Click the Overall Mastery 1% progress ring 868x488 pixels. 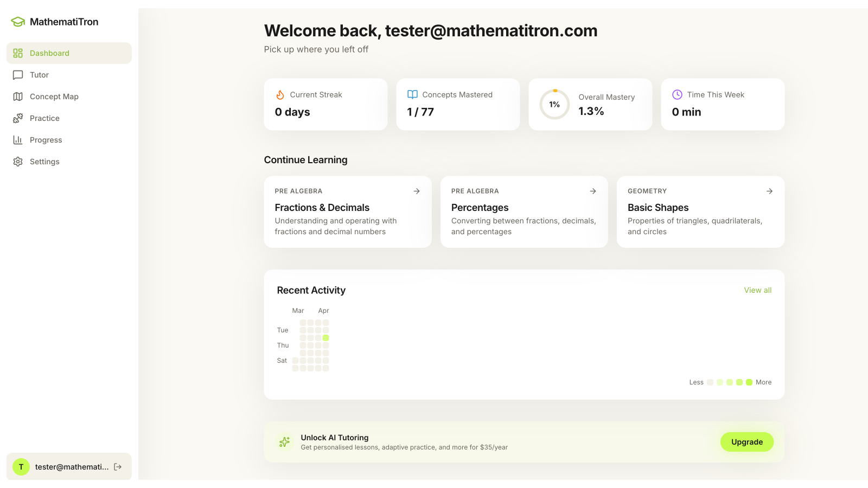554,104
